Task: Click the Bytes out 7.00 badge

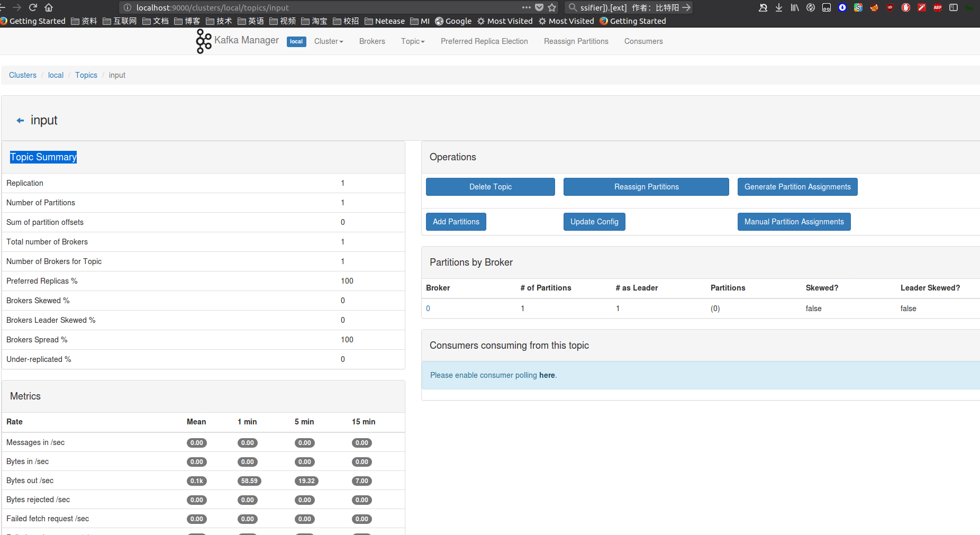Action: click(x=362, y=481)
